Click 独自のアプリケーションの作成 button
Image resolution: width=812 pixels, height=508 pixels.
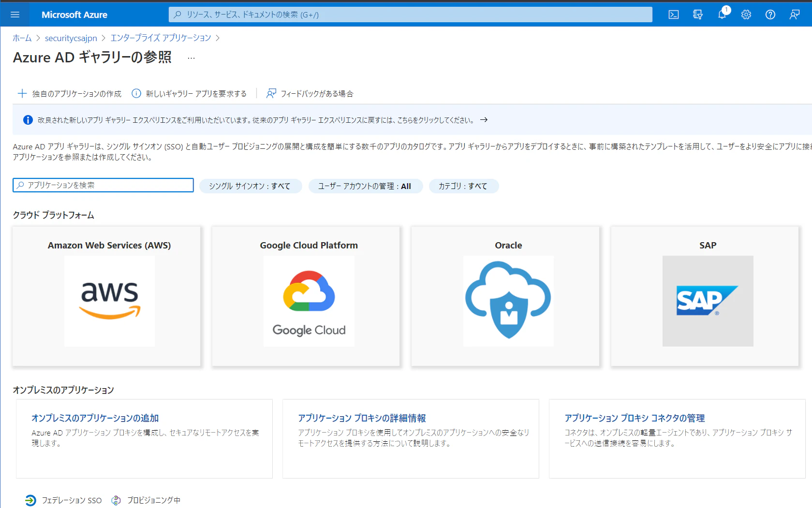(70, 93)
